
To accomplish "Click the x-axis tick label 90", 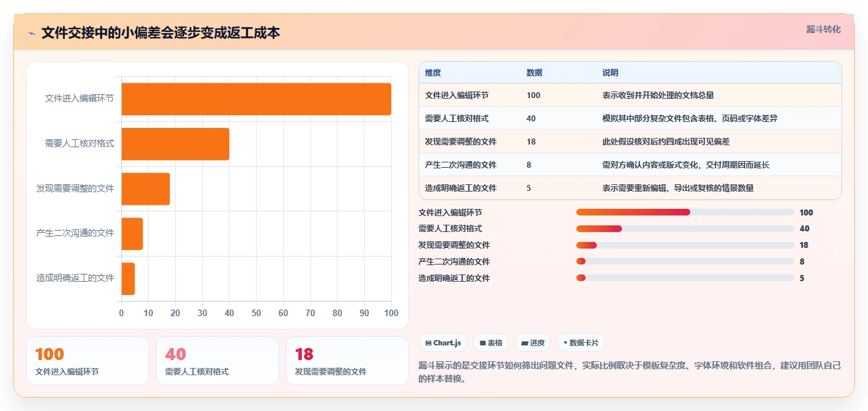I will [x=364, y=313].
